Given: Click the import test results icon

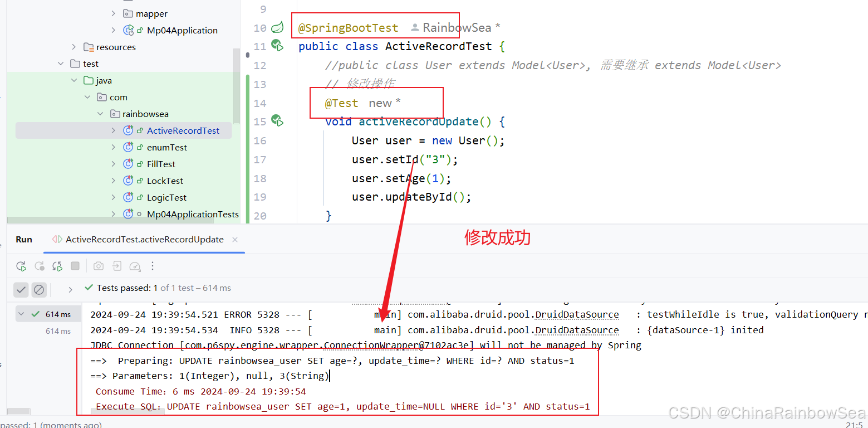Looking at the screenshot, I should point(117,266).
